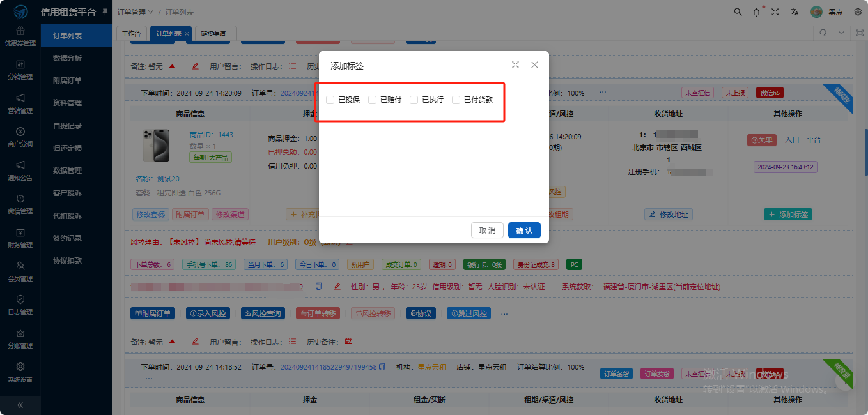Image resolution: width=868 pixels, height=415 pixels.
Task: Click the iPhone product thumbnail
Action: coord(157,145)
